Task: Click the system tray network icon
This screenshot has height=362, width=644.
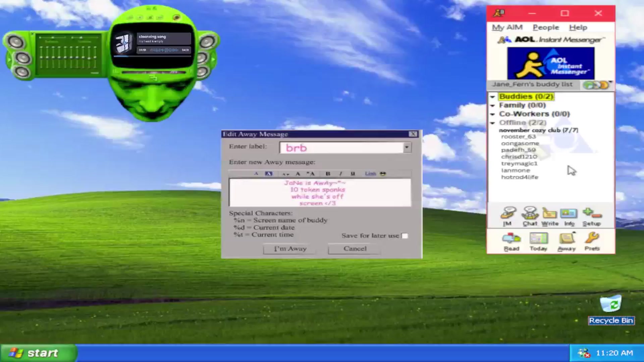Action: point(584,353)
